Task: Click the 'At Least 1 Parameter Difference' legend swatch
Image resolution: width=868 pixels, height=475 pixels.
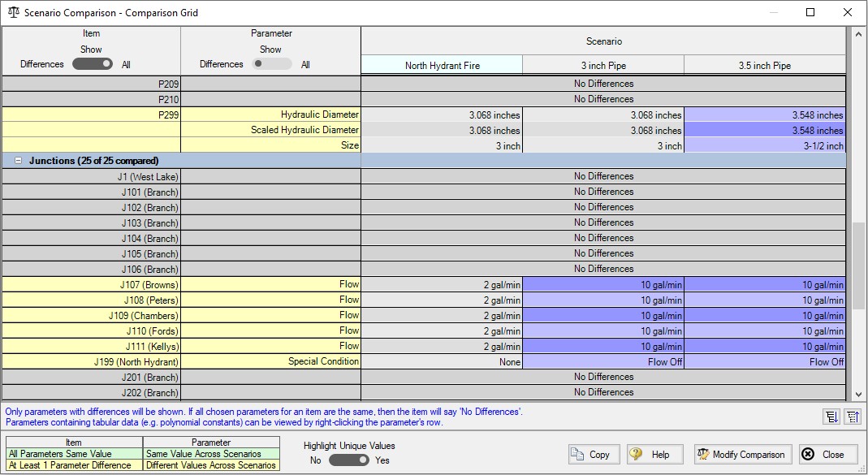Action: 70,465
